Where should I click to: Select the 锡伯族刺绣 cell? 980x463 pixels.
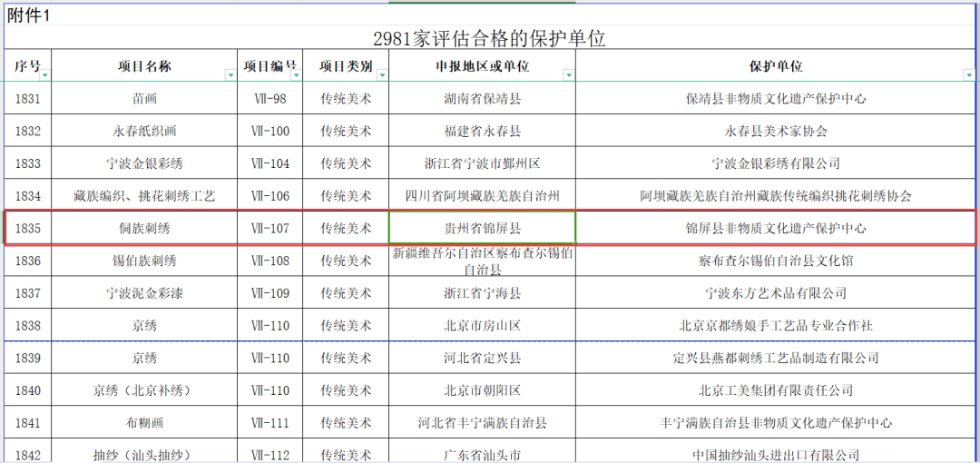(x=144, y=261)
